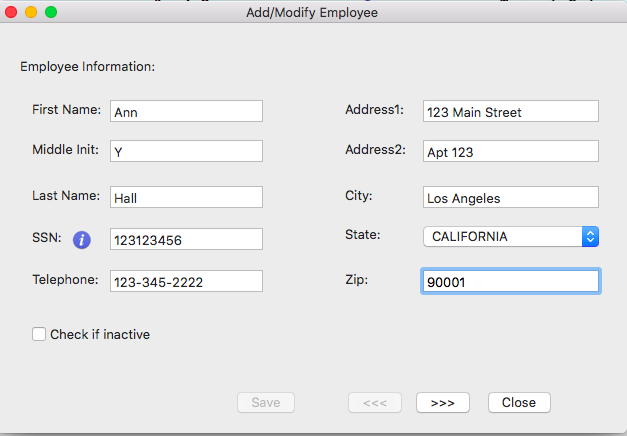Select the Middle Init text field
Image resolution: width=627 pixels, height=436 pixels.
point(186,151)
